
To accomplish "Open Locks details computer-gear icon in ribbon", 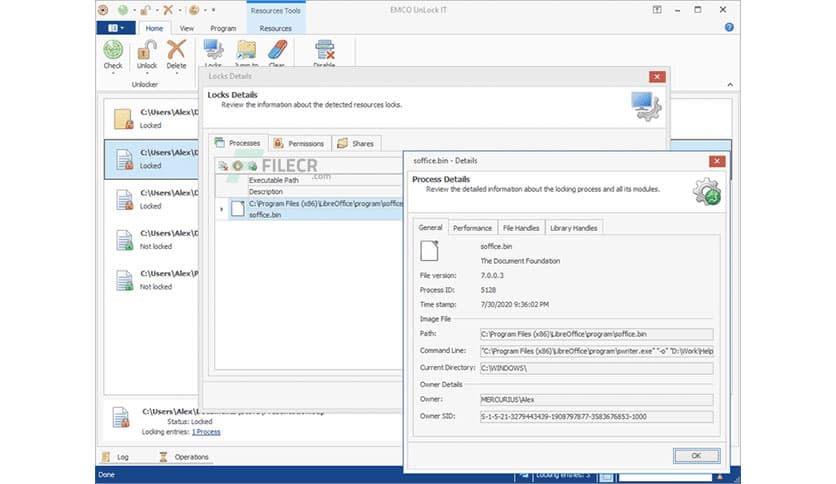I will coord(213,50).
